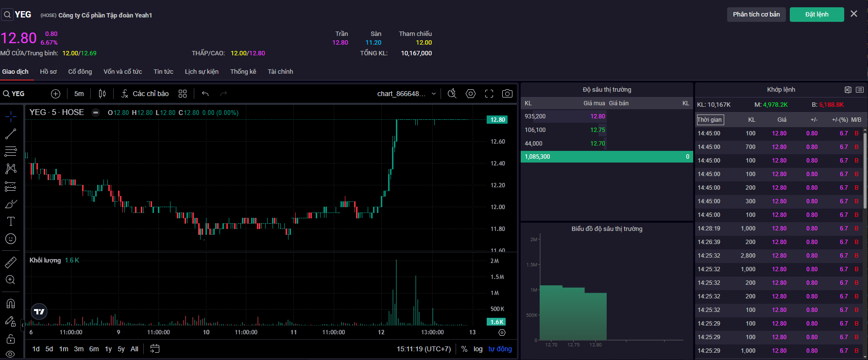Expand the drawing toolbar collapse arrow
The image size is (868, 360).
(22, 325)
